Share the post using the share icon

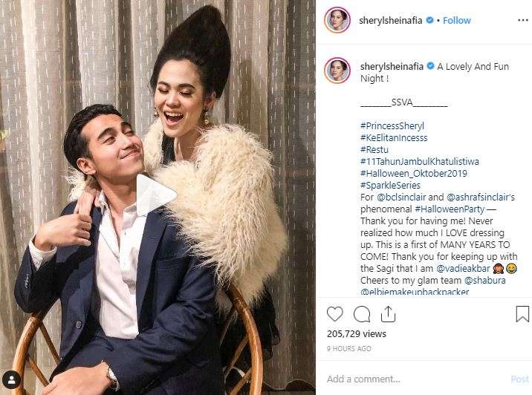[x=388, y=314]
